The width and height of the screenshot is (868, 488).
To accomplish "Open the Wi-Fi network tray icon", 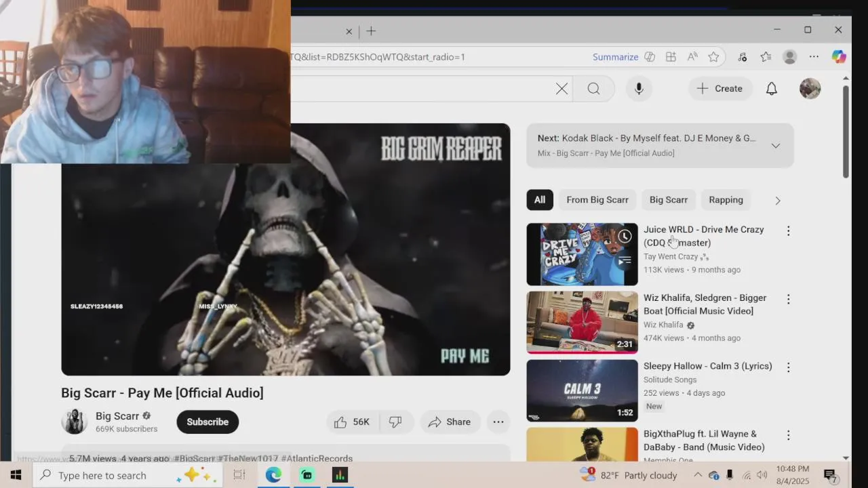I will coord(746,475).
